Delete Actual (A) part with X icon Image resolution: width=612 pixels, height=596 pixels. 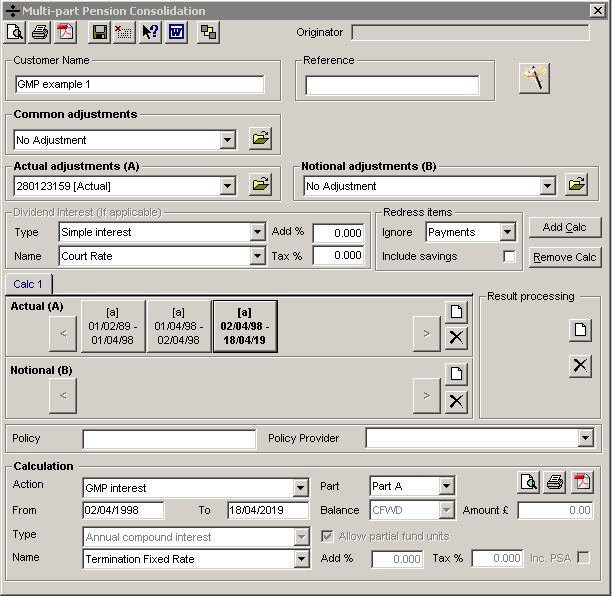pyautogui.click(x=456, y=338)
